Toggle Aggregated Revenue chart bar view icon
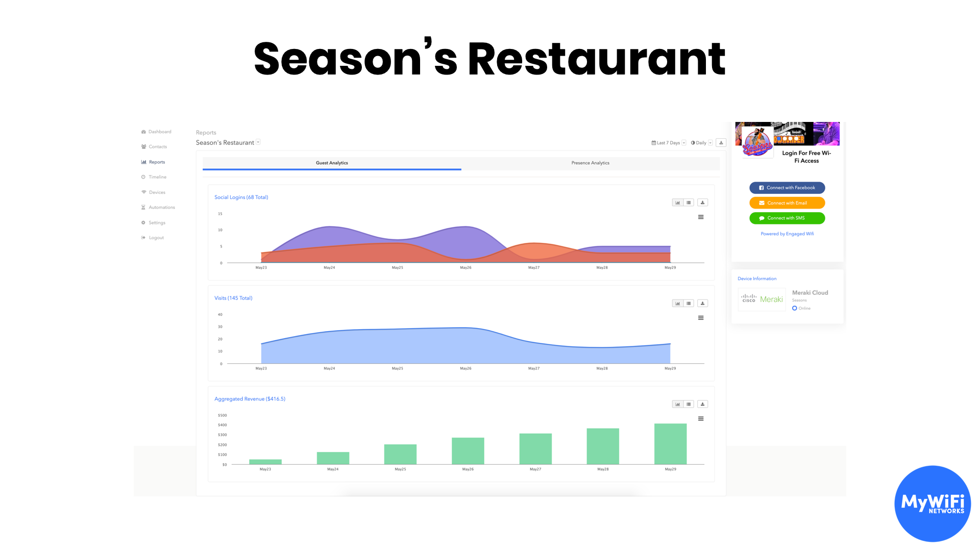Viewport: 980px width, 551px height. click(x=678, y=404)
